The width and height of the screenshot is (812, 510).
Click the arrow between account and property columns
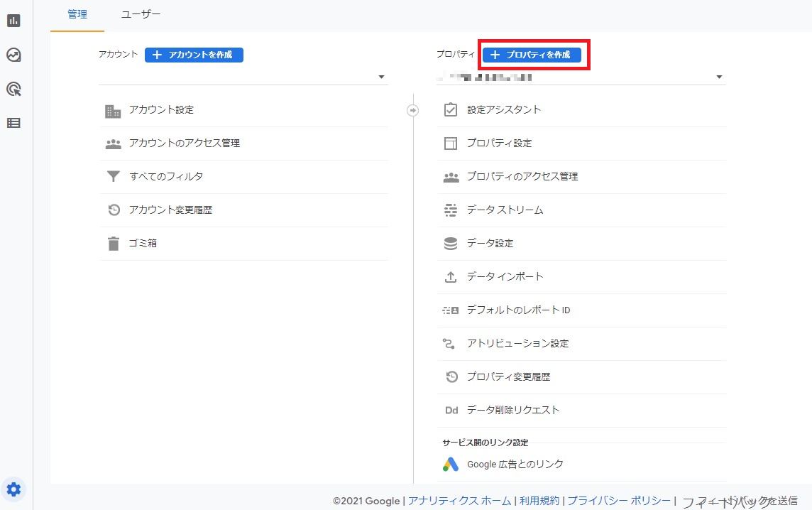tap(412, 110)
